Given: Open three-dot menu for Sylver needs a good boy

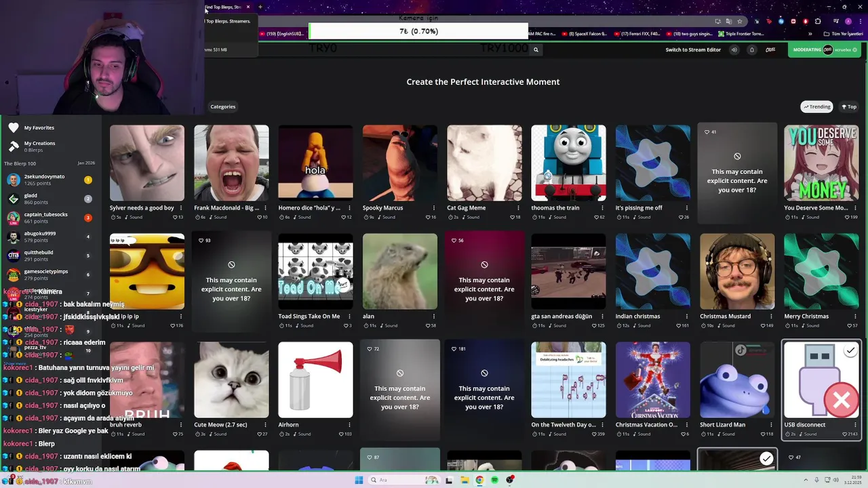Looking at the screenshot, I should pos(181,208).
